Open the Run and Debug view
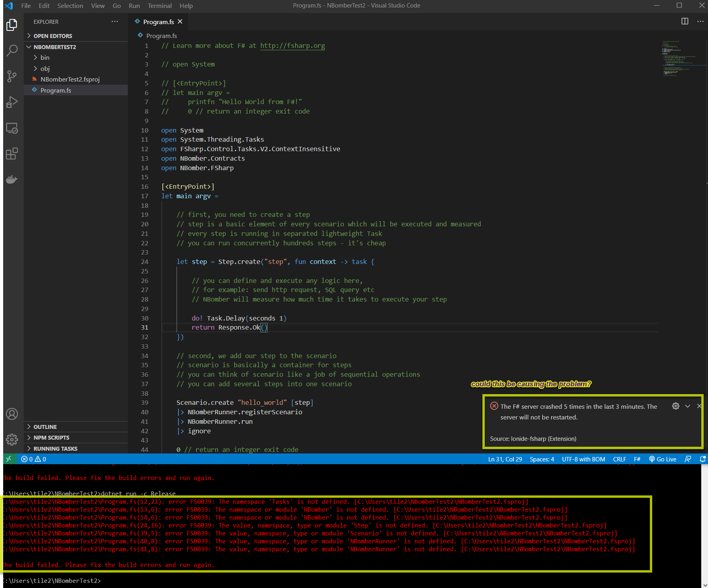708x588 pixels. click(x=12, y=102)
